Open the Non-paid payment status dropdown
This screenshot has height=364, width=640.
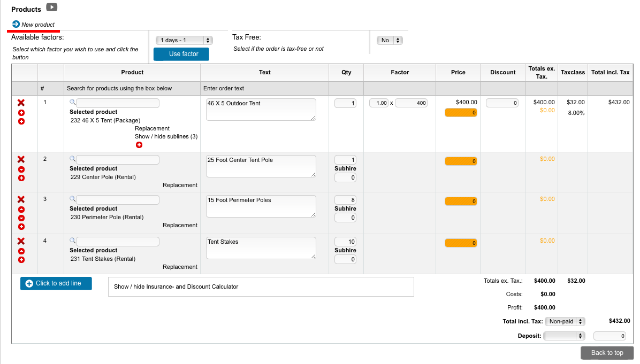coord(565,322)
